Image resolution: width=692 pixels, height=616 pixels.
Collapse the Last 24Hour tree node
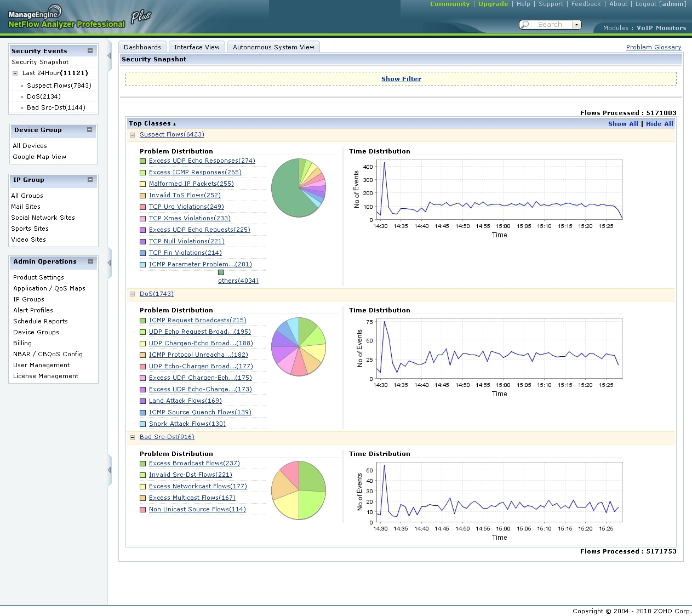click(15, 73)
